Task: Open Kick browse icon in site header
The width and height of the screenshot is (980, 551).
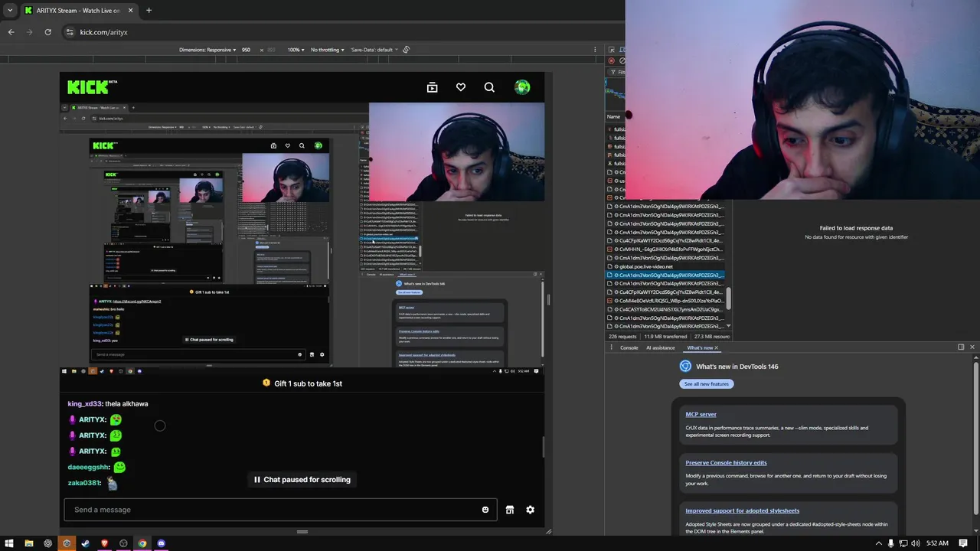Action: click(x=432, y=87)
